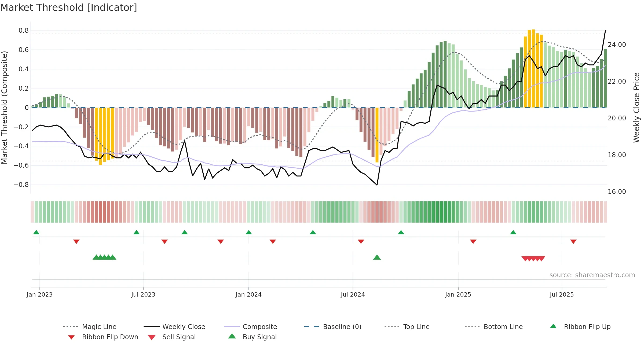Click the Ribbon Flip Up triangle at Jan 2024
This screenshot has height=362, width=644.
(249, 232)
